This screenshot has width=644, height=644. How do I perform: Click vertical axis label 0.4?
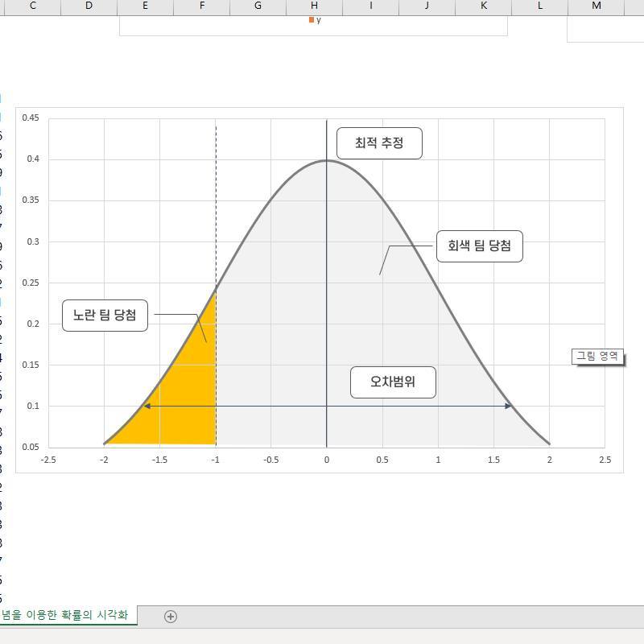(x=33, y=159)
